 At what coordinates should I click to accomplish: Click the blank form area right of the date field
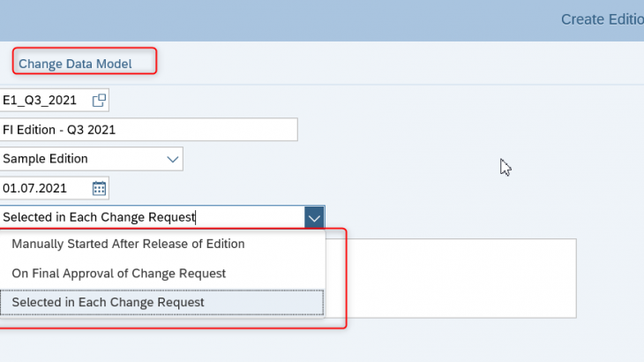[x=353, y=188]
